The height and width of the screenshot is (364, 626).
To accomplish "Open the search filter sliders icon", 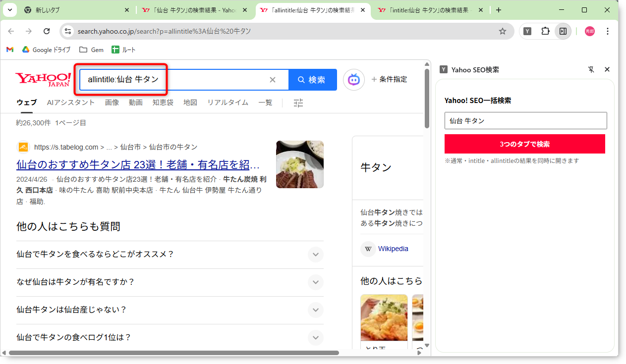I will [298, 103].
